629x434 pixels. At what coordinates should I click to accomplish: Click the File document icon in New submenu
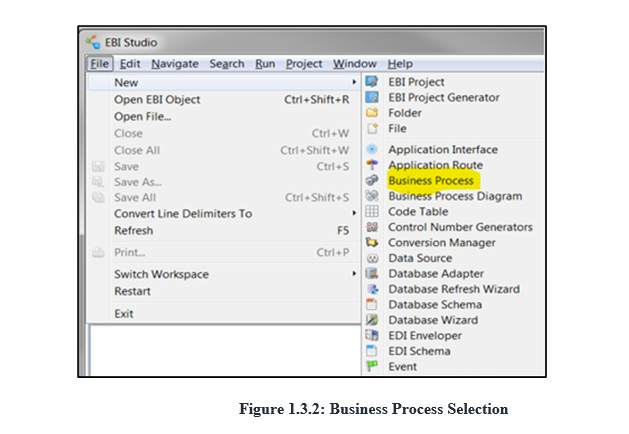372,128
